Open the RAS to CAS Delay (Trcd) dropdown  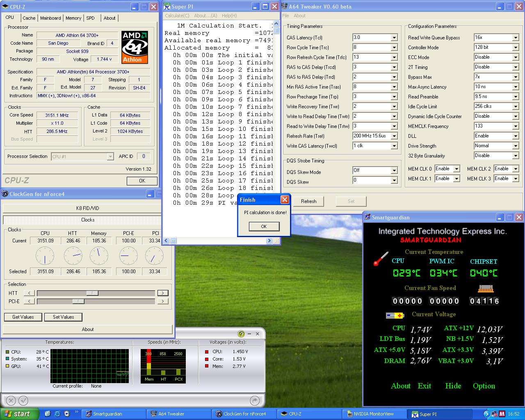click(394, 67)
